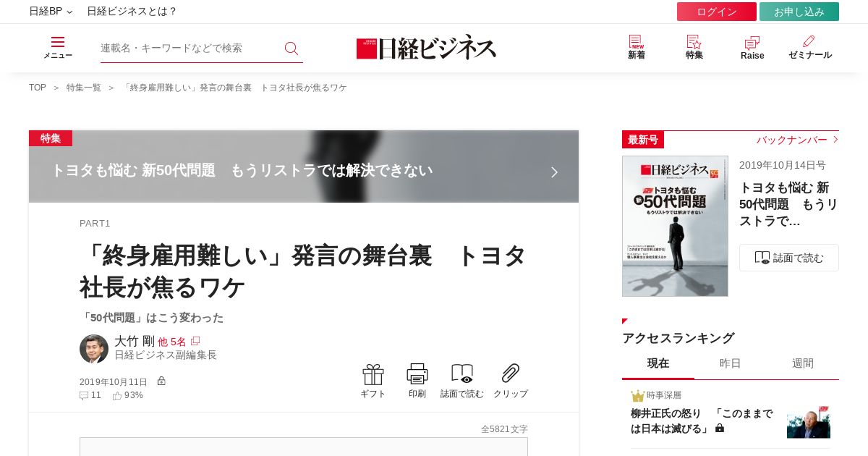Open the magazine cover thumbnail

[675, 226]
